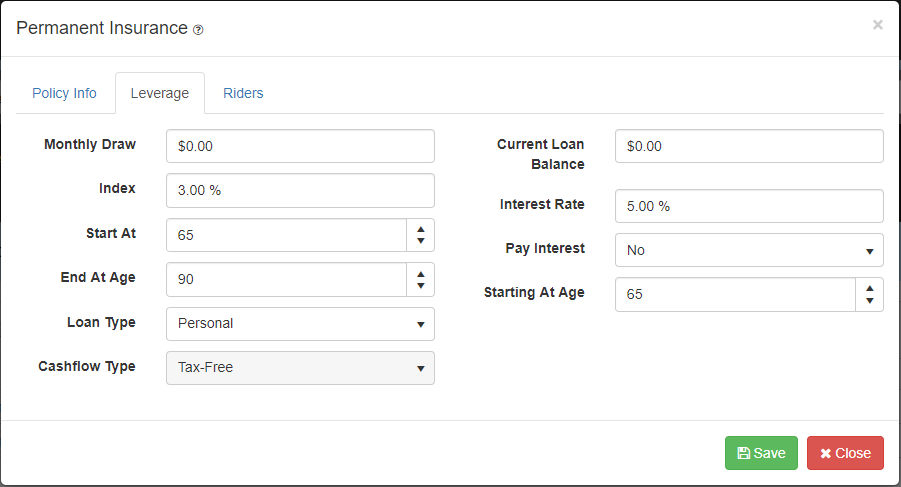Open the Pay Interest dropdown
The height and width of the screenshot is (487, 901).
[x=749, y=250]
